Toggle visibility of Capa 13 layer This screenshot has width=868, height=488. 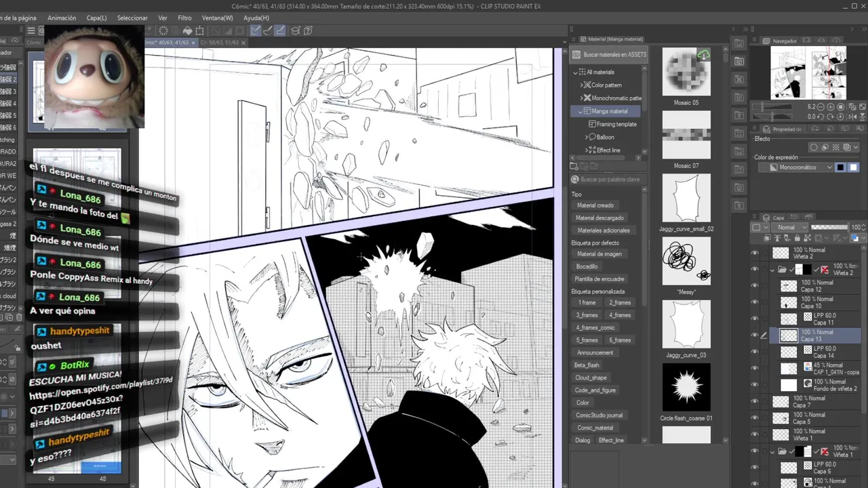755,335
